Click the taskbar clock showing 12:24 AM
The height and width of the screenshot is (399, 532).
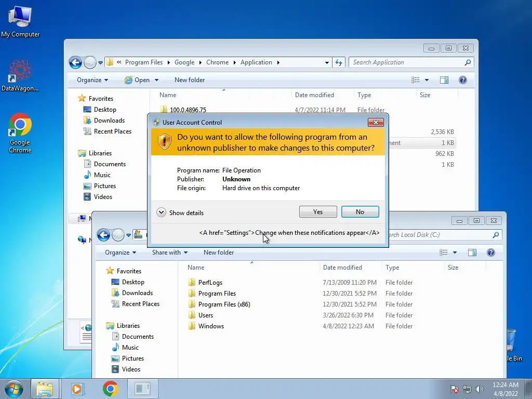pos(506,389)
